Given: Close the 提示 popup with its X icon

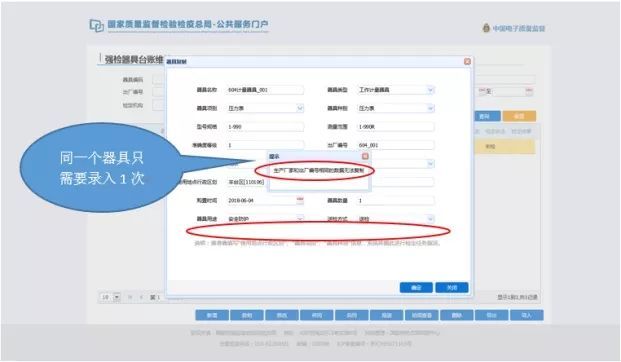Looking at the screenshot, I should (x=365, y=156).
